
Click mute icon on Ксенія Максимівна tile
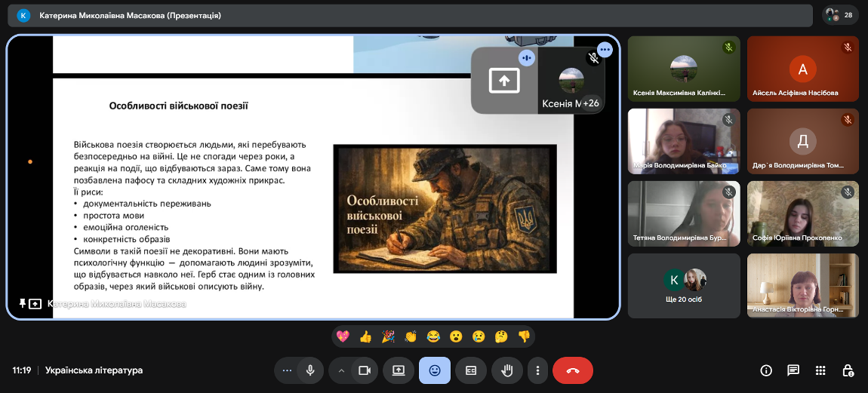pyautogui.click(x=729, y=48)
